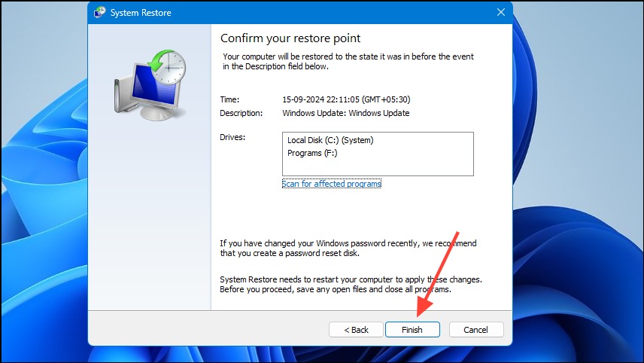Open Scan for affected programs link
Screen dimensions: 644x363
pos(332,184)
